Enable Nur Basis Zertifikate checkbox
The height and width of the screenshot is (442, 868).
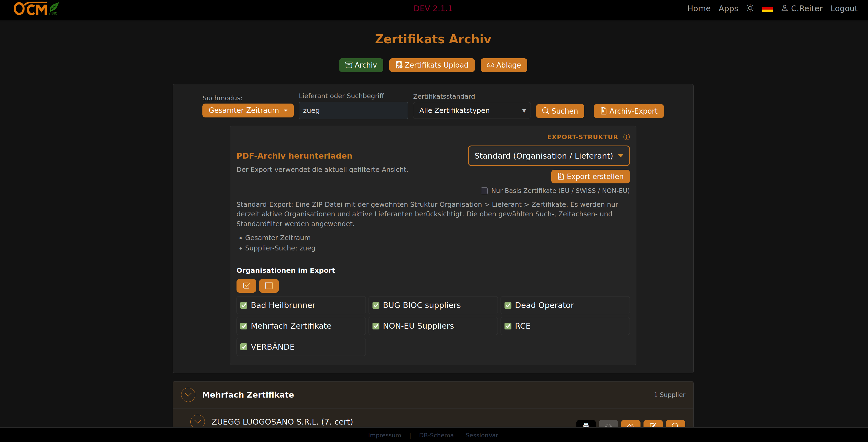point(484,191)
